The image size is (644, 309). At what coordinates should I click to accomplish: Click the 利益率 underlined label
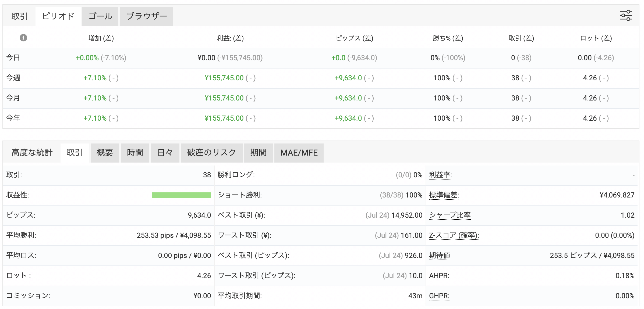(x=440, y=175)
